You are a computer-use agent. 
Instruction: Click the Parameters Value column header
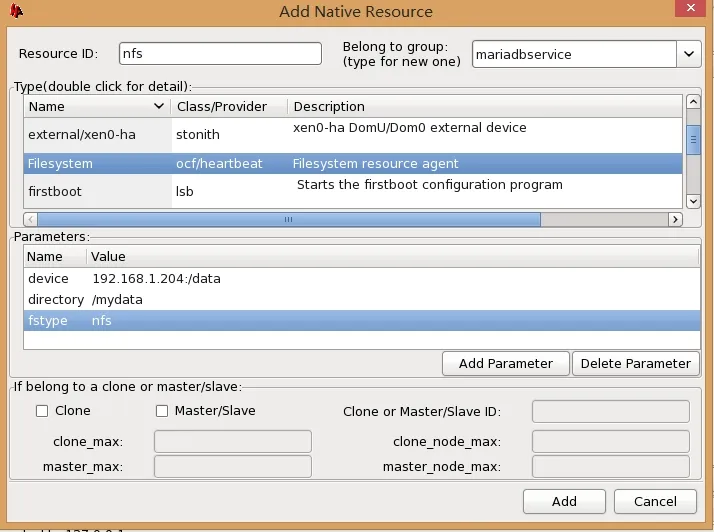point(393,256)
